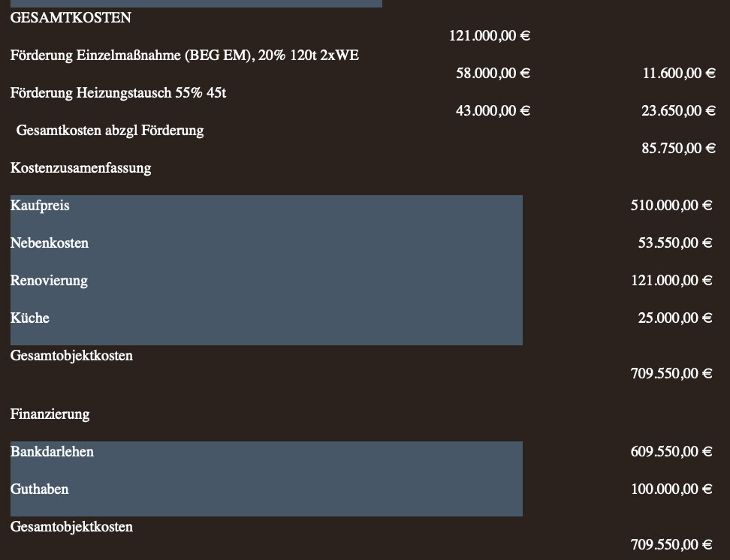Select the Gesamtkosten abzgl Förderung label
Image resolution: width=730 pixels, height=560 pixels.
(x=110, y=131)
